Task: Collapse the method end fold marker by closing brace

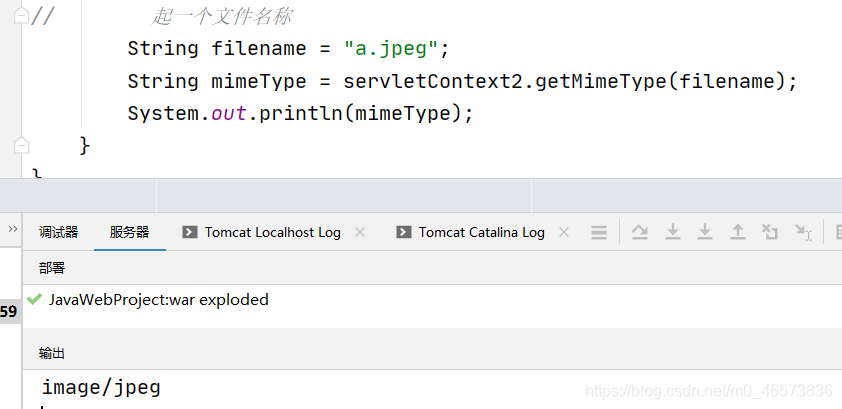Action: (21, 145)
